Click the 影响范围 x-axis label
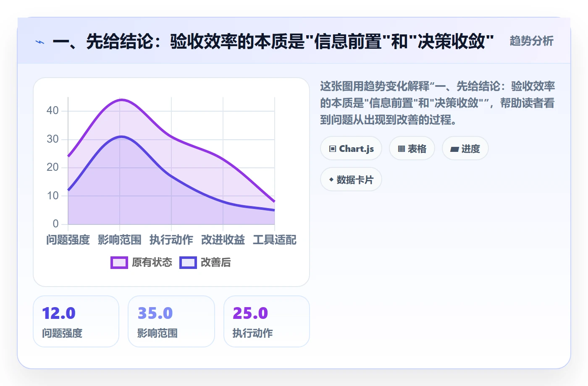 (x=120, y=240)
